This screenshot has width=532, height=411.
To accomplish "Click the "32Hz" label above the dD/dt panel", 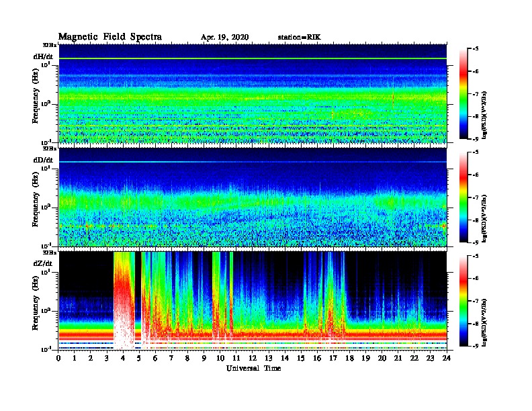I will [x=49, y=148].
